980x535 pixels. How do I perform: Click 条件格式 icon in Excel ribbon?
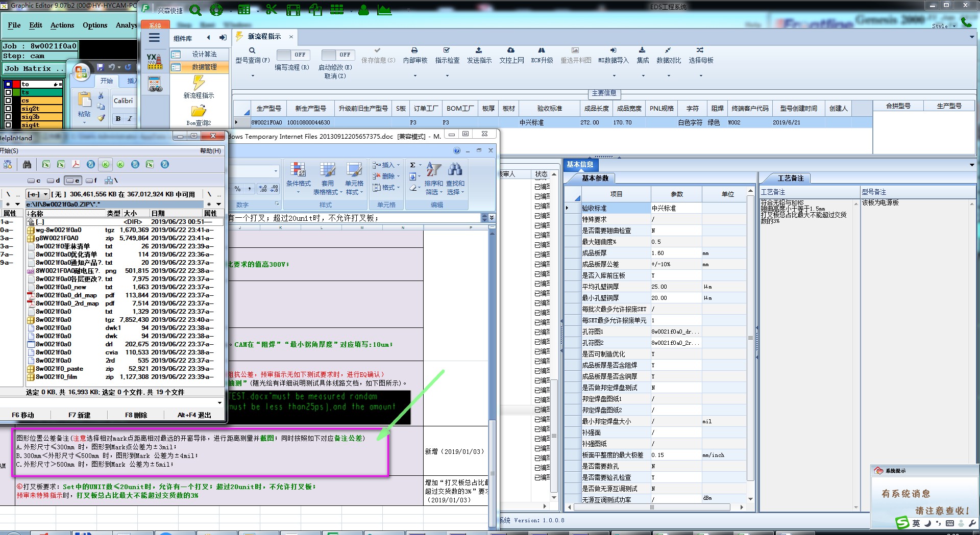pyautogui.click(x=298, y=170)
